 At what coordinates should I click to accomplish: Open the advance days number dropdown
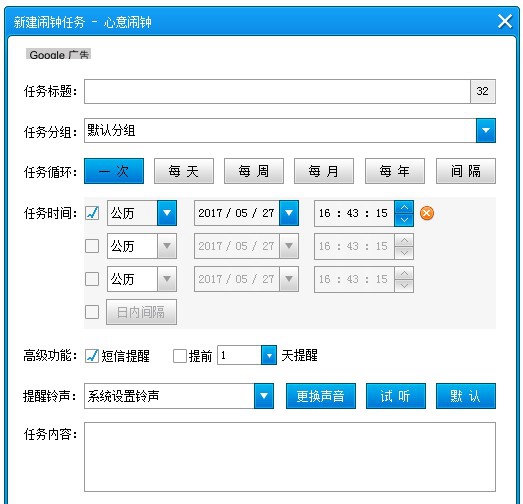point(269,355)
